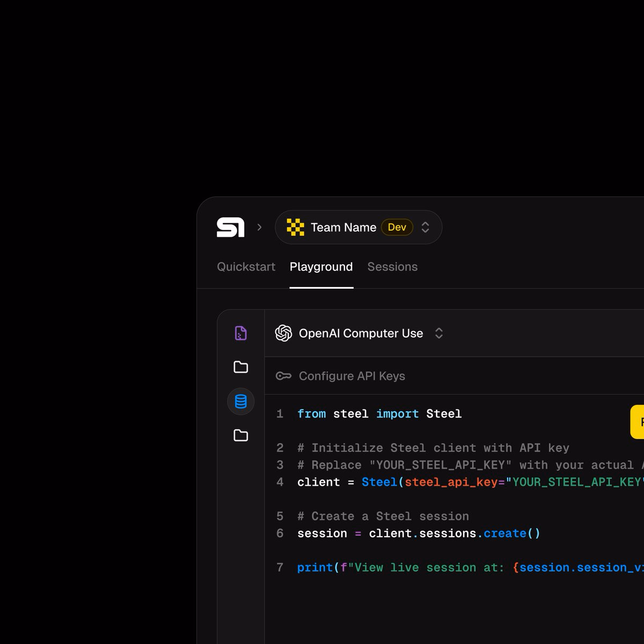
Task: Click comment line 3 about YOUR_STEEL_API_KEY
Action: tap(471, 465)
